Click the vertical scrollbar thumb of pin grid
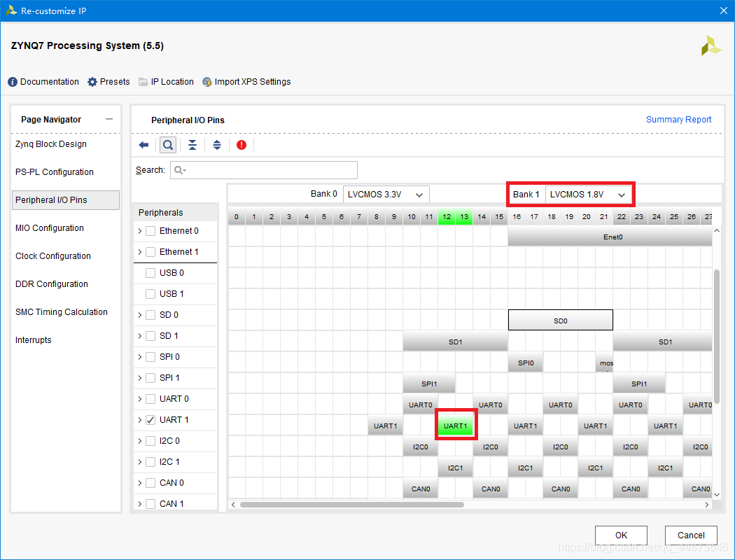 (716, 335)
